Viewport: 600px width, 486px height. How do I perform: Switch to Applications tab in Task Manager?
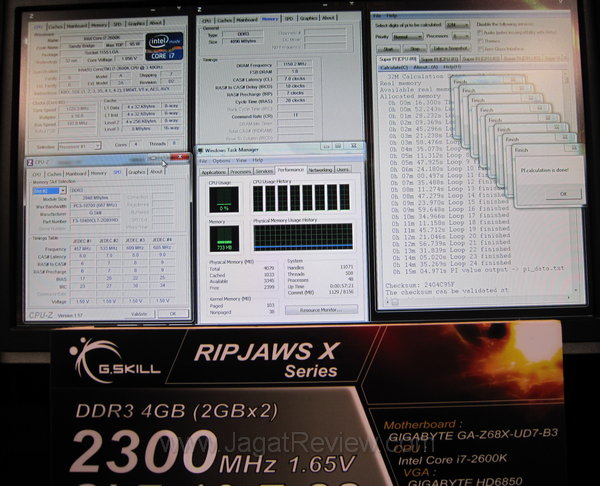click(x=214, y=172)
